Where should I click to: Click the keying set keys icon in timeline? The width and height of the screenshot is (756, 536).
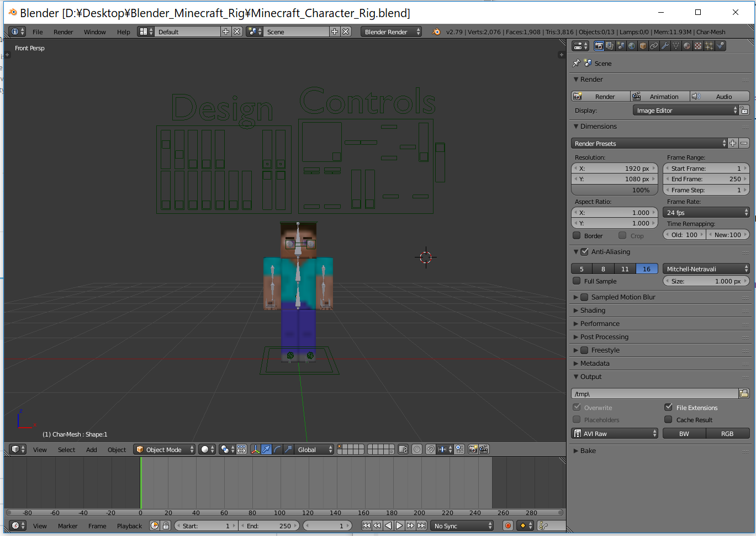[x=543, y=526]
